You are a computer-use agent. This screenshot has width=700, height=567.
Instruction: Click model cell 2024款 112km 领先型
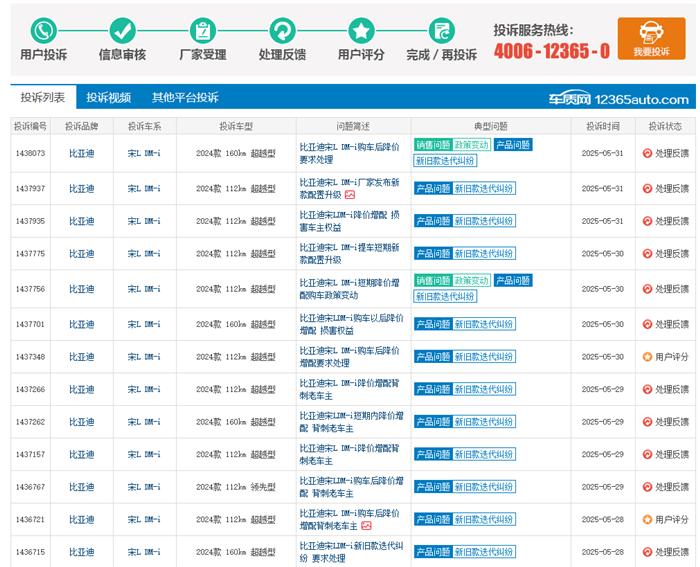click(236, 487)
